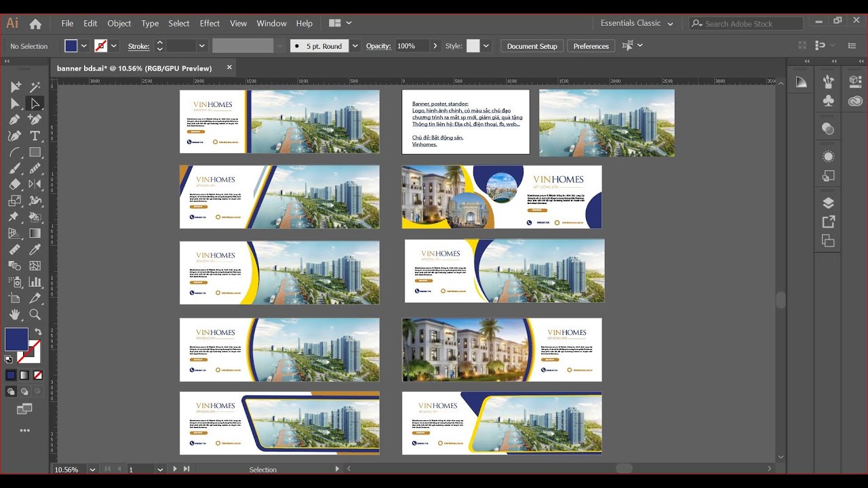Open brush definition dropdown beside 5 pt. Round
Image resolution: width=868 pixels, height=488 pixels.
click(x=355, y=46)
